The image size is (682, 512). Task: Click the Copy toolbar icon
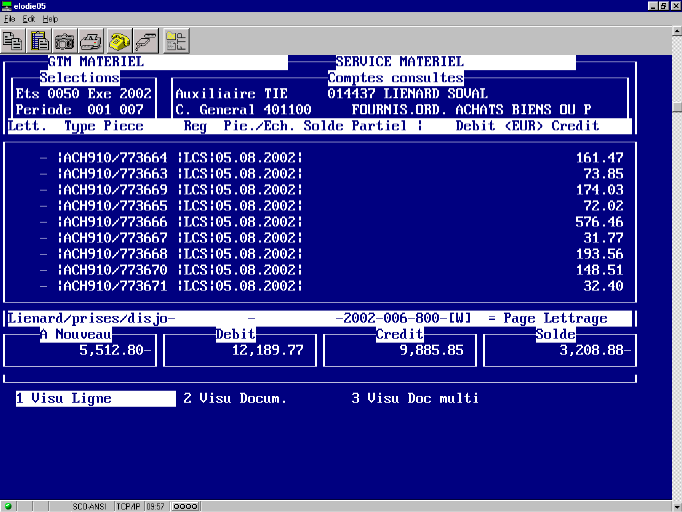(x=14, y=41)
